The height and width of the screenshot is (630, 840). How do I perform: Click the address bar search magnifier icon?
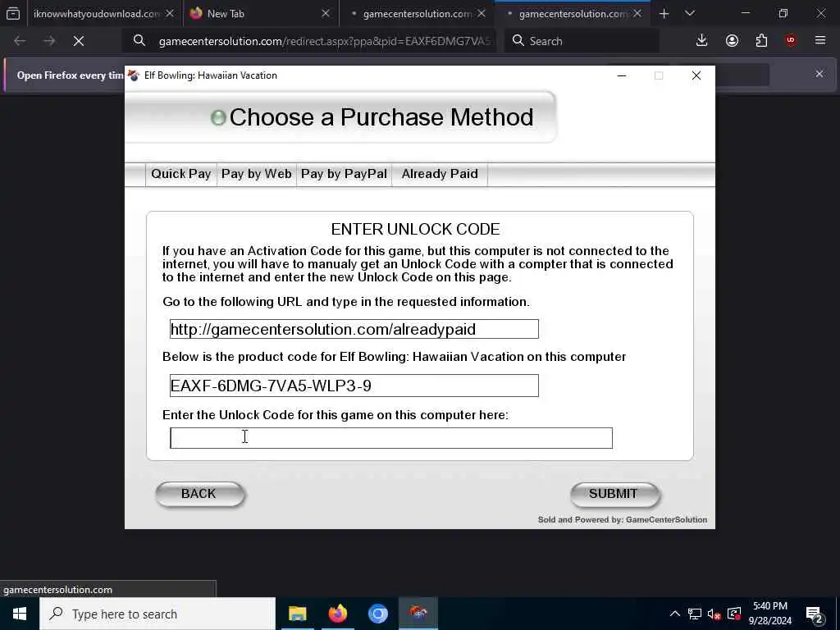(139, 41)
